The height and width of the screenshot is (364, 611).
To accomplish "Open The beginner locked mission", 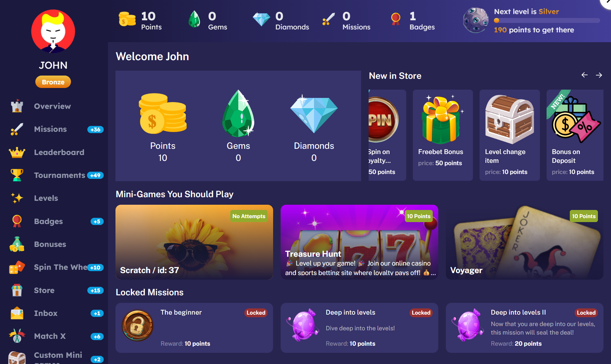I will (194, 328).
